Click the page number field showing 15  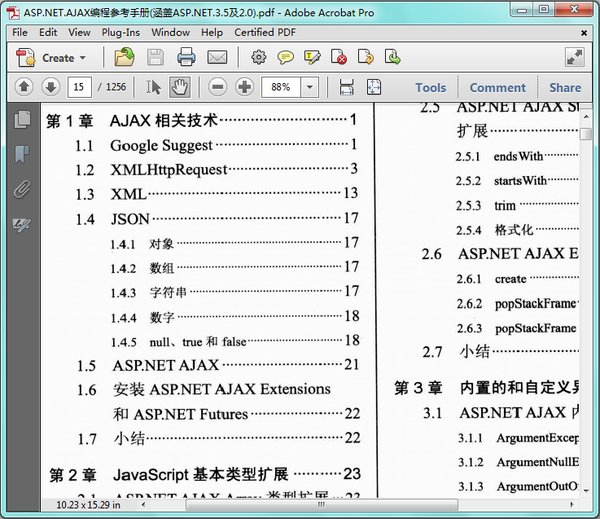[x=79, y=87]
